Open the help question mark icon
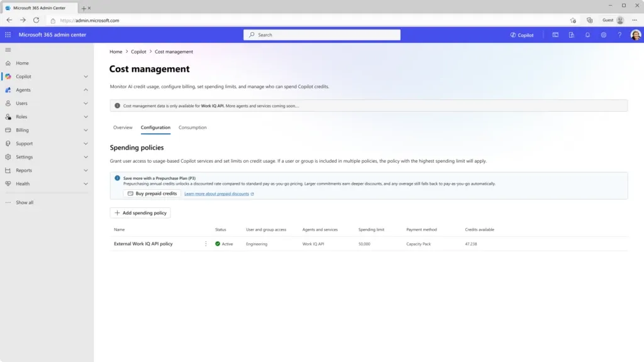The image size is (644, 362). [x=619, y=35]
